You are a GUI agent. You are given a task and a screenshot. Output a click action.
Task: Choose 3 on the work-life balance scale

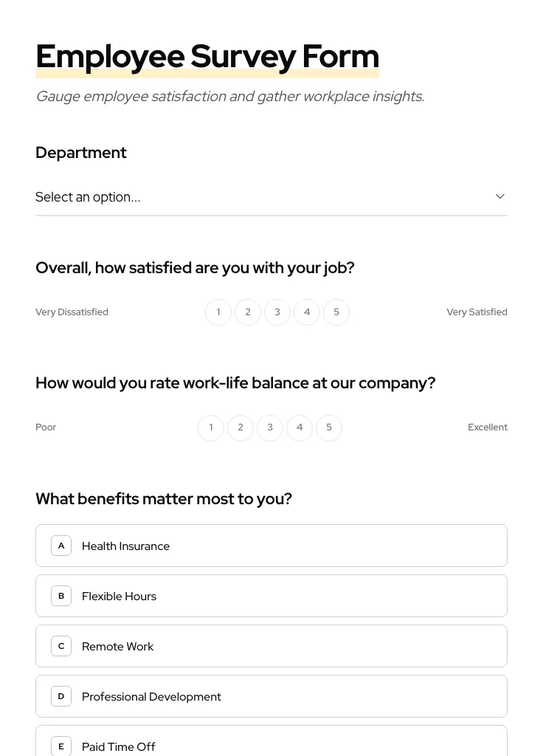pos(270,427)
